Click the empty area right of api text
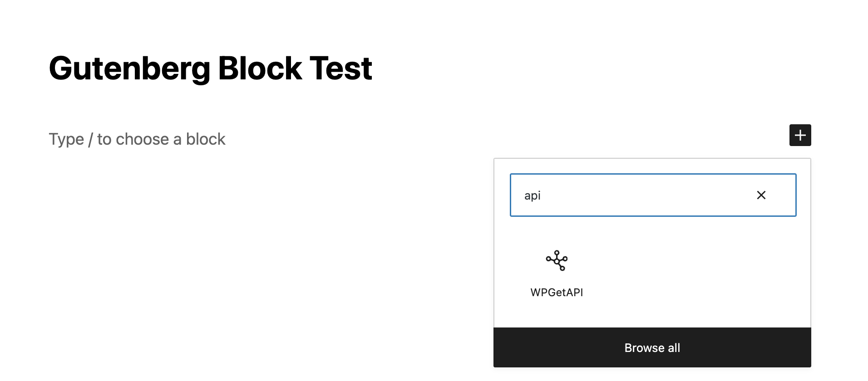The height and width of the screenshot is (381, 868). point(645,195)
